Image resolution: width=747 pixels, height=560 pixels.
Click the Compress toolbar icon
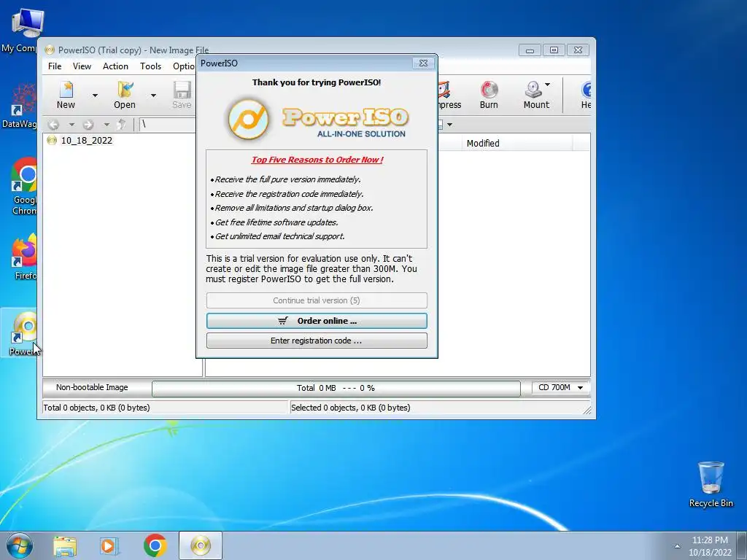(x=449, y=95)
